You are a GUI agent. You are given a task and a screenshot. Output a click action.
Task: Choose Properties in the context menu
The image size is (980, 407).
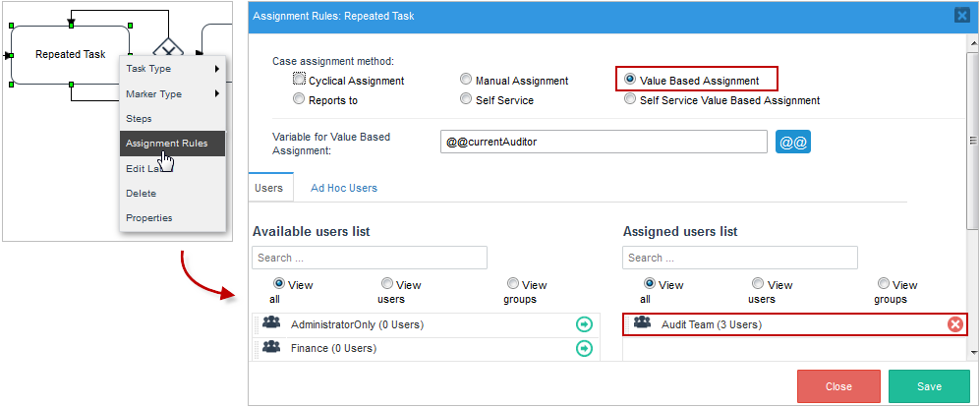[149, 218]
